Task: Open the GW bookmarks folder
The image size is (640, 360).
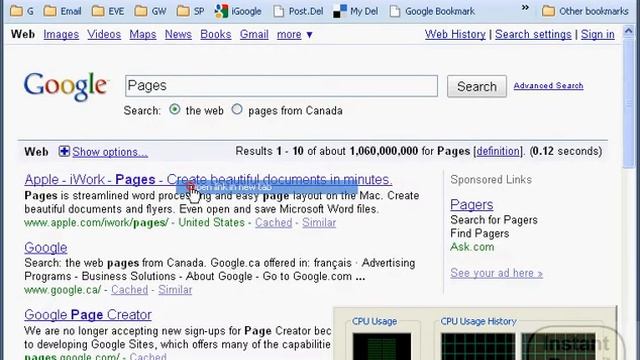Action: [x=150, y=11]
